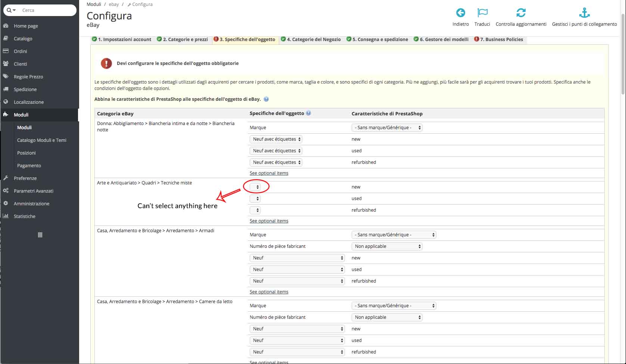Open Moduli submenu item under Moduli

(24, 127)
